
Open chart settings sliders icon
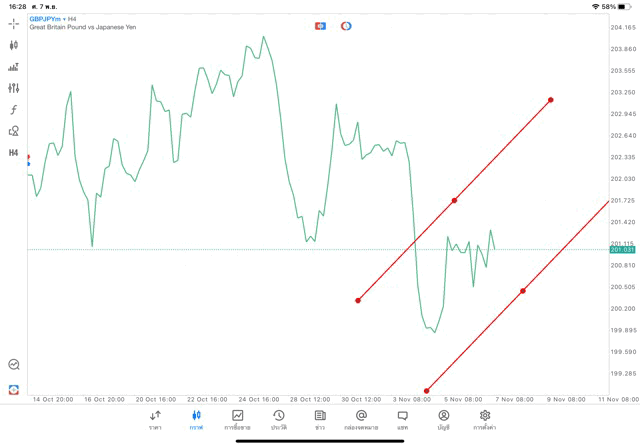click(14, 88)
